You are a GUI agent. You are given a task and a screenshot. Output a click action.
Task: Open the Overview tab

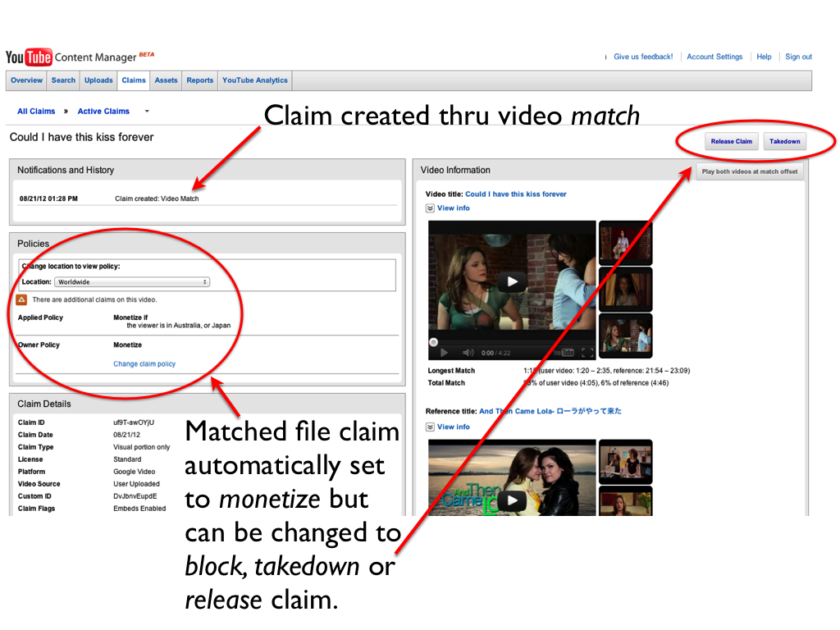[x=26, y=80]
